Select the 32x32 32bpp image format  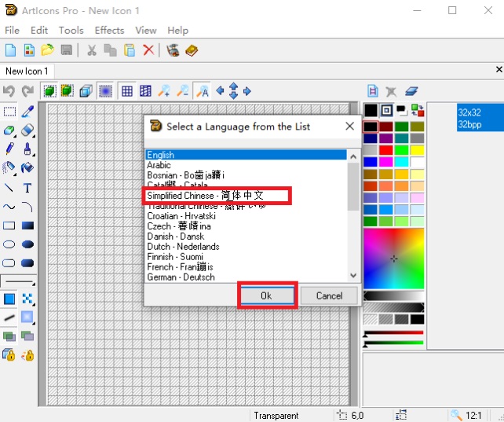[x=480, y=118]
